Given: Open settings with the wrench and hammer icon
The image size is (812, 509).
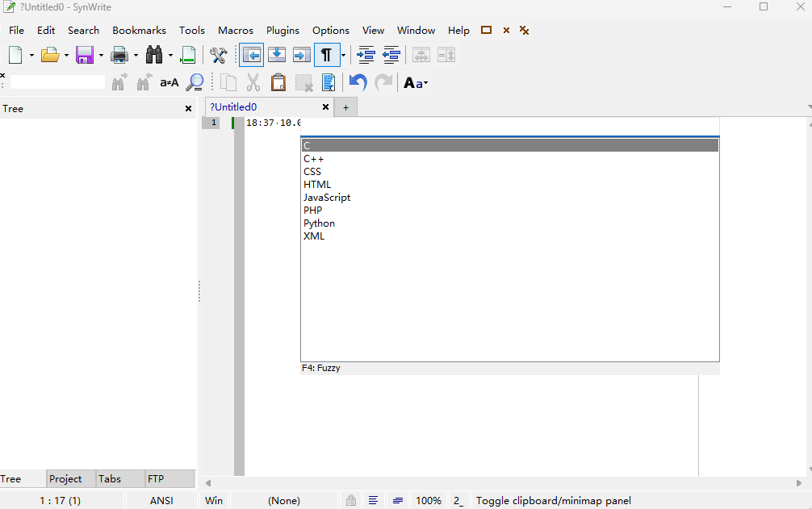Looking at the screenshot, I should tap(219, 55).
